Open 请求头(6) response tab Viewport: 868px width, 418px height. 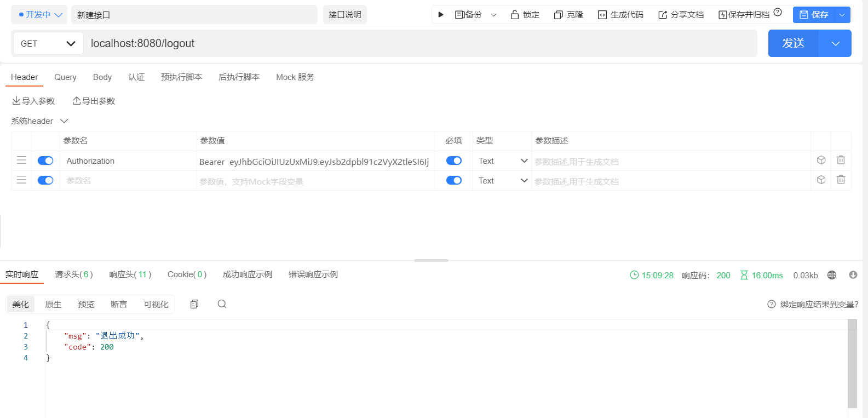point(74,274)
